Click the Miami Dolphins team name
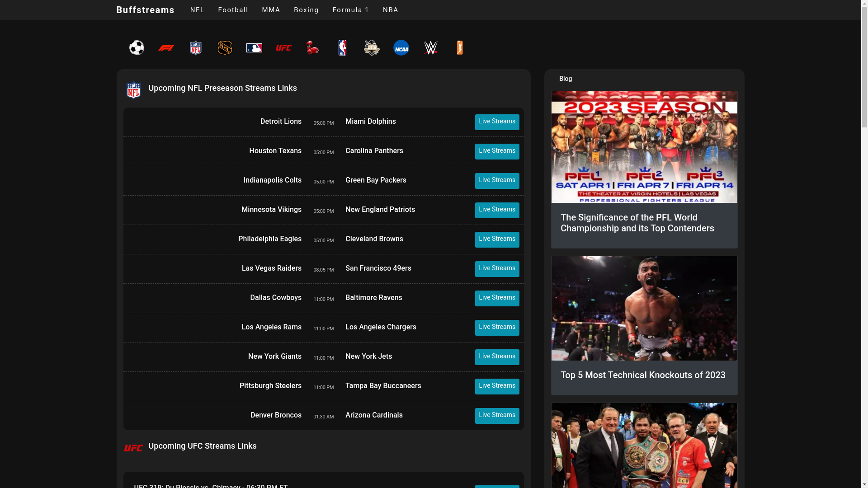Viewport: 868px width, 488px height. pos(371,122)
